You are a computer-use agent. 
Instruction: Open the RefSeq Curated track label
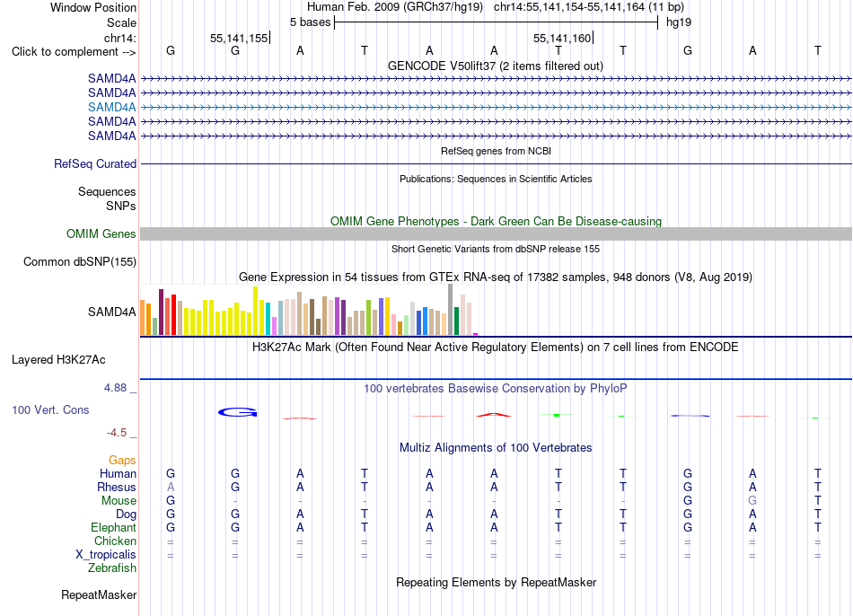(94, 163)
